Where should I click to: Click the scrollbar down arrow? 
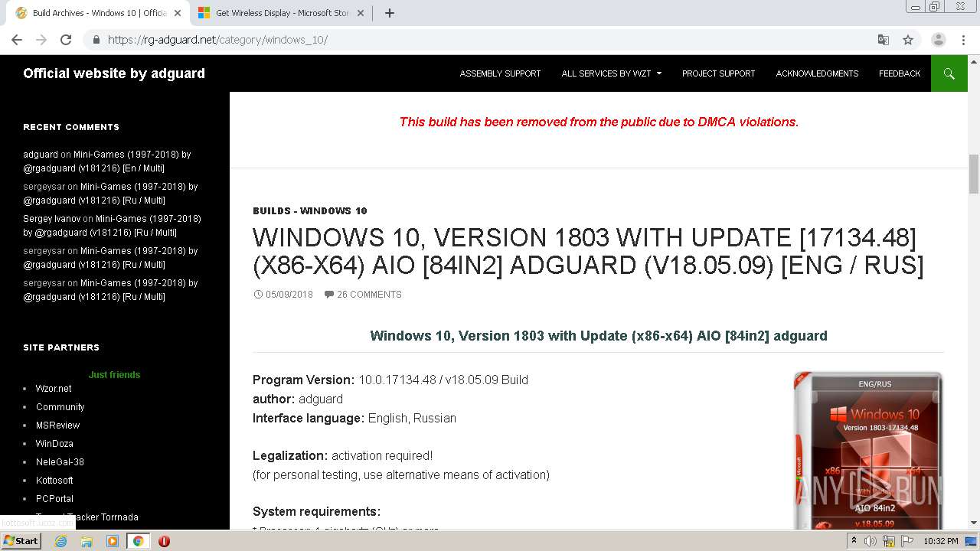pyautogui.click(x=974, y=523)
